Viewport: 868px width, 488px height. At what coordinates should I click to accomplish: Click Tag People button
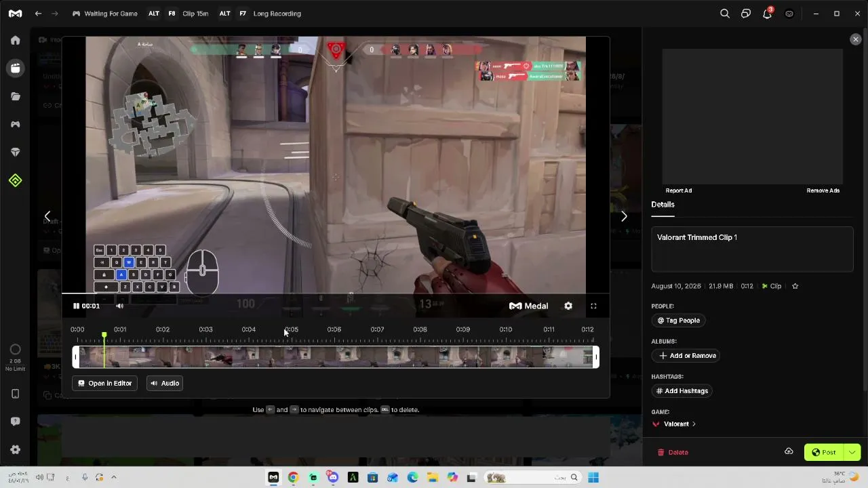click(x=679, y=320)
